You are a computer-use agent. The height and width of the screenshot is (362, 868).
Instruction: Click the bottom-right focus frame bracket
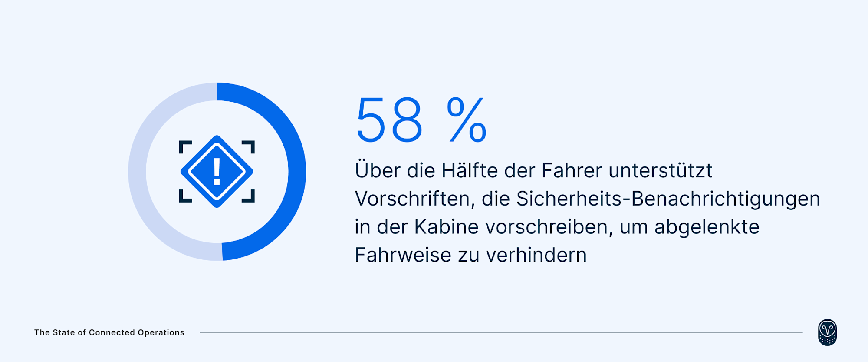click(248, 196)
